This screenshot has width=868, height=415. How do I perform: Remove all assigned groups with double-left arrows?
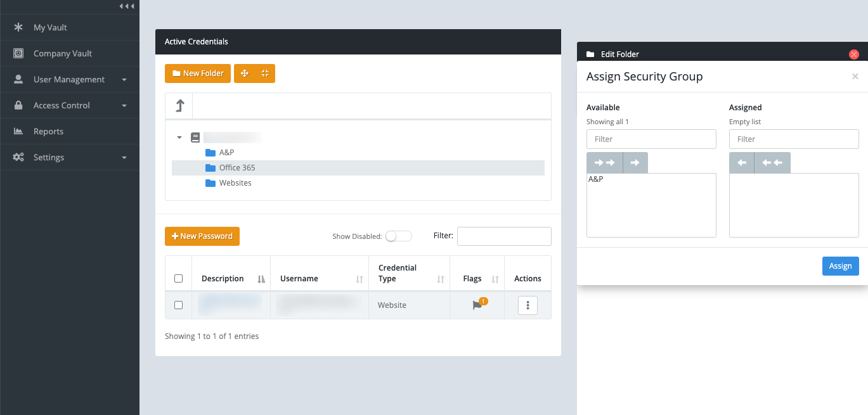[772, 163]
